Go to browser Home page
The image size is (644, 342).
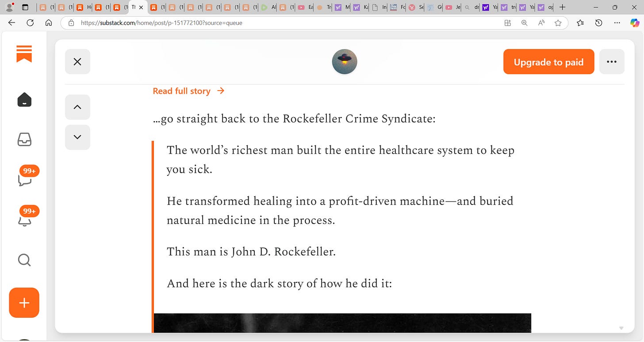pos(49,23)
